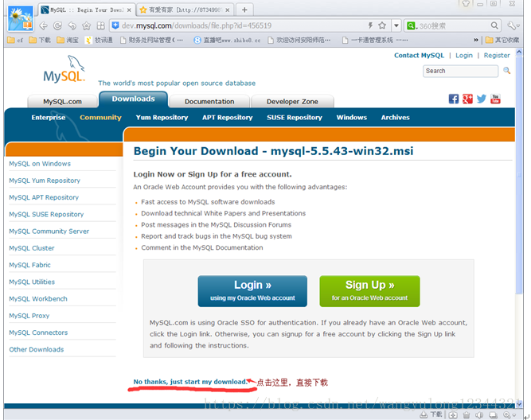Open the MySQL Facebook page icon
Image resolution: width=531 pixels, height=420 pixels.
(454, 99)
